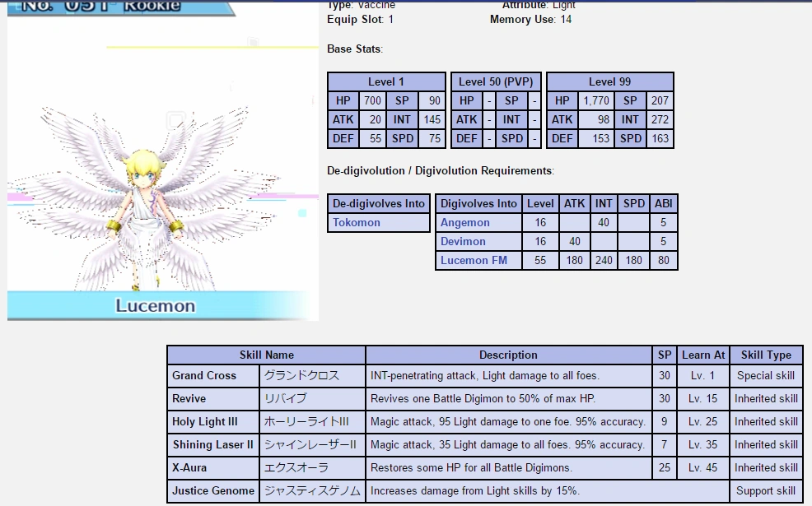Viewport: 812px width, 506px height.
Task: Click the Level 1 INT value 145
Action: click(x=432, y=119)
